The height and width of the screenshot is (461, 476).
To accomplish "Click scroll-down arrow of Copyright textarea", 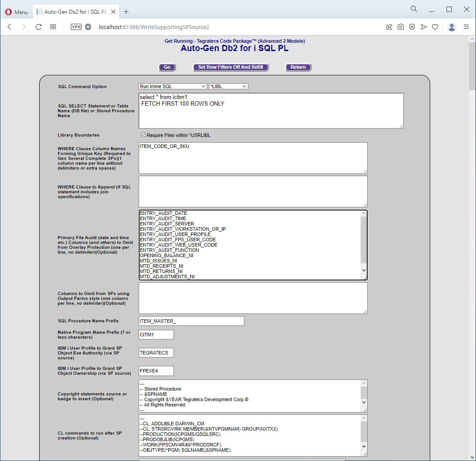I will coord(364,402).
